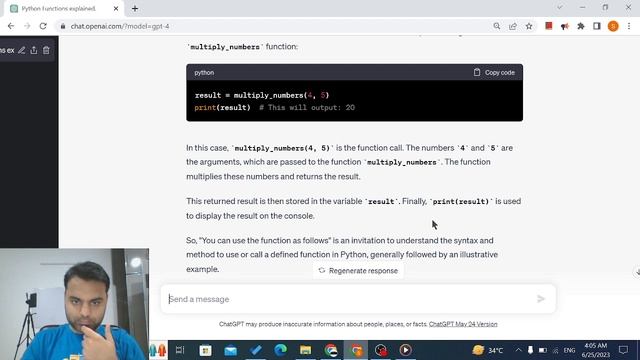The width and height of the screenshot is (640, 360).
Task: Open the notification center icon
Action: (623, 350)
